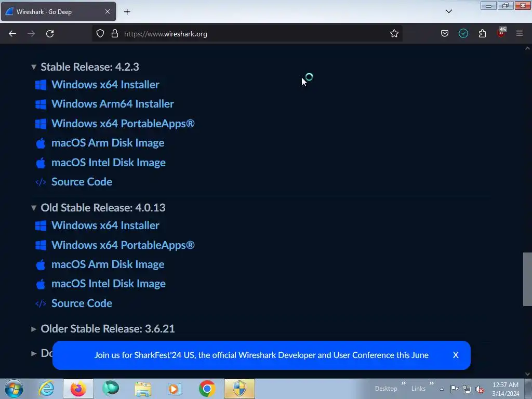Click code icon beside 4.0.13 Source Code
Image resolution: width=532 pixels, height=399 pixels.
[41, 303]
